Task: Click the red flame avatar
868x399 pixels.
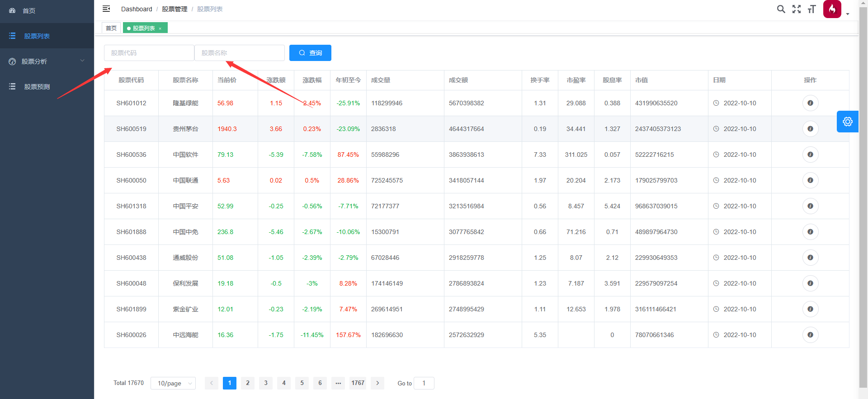Action: click(832, 9)
